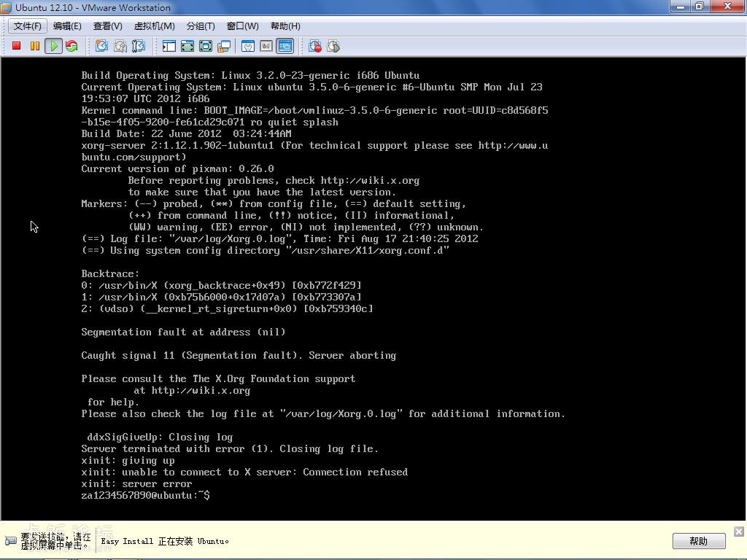The height and width of the screenshot is (560, 747).
Task: Reset the virtual machine using the restart icon
Action: pyautogui.click(x=71, y=47)
